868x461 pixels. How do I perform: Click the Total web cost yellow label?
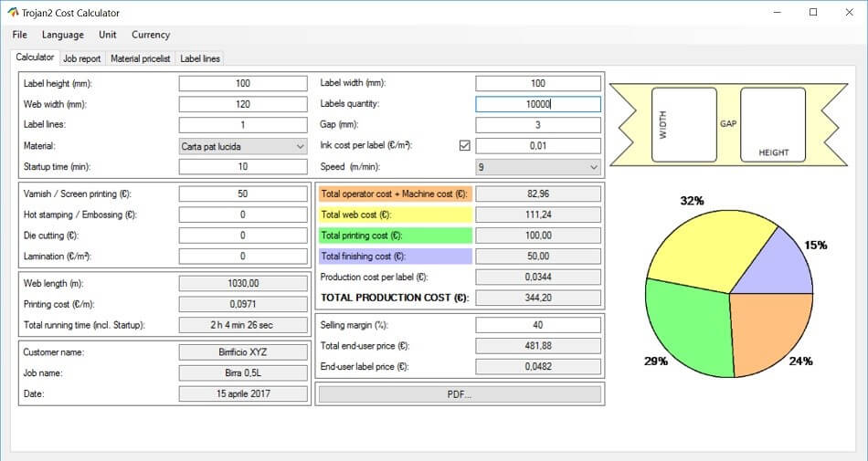point(396,215)
